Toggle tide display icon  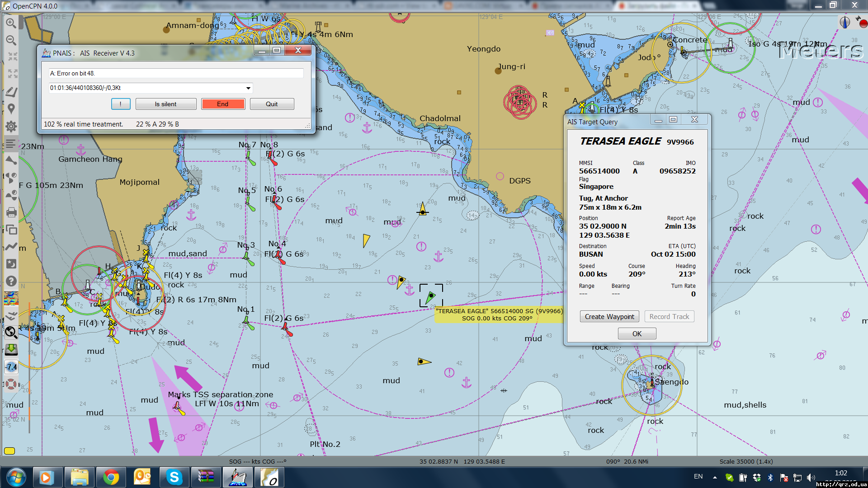point(11,178)
